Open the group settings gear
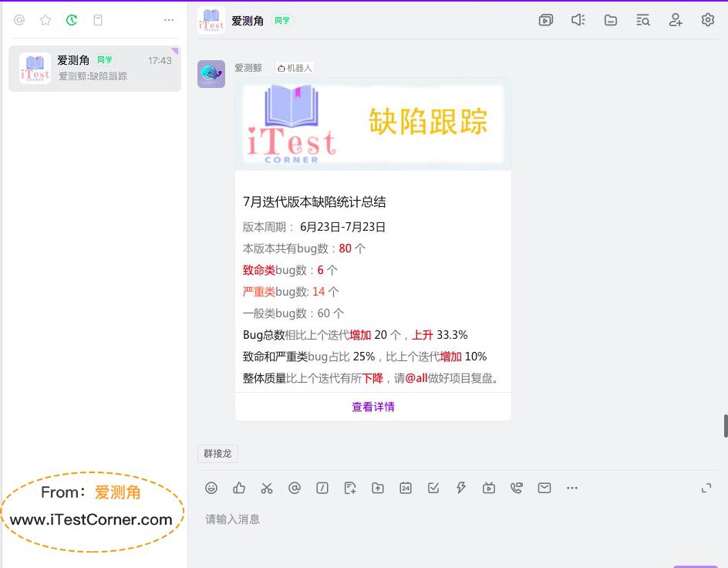This screenshot has height=568, width=728. [x=707, y=20]
